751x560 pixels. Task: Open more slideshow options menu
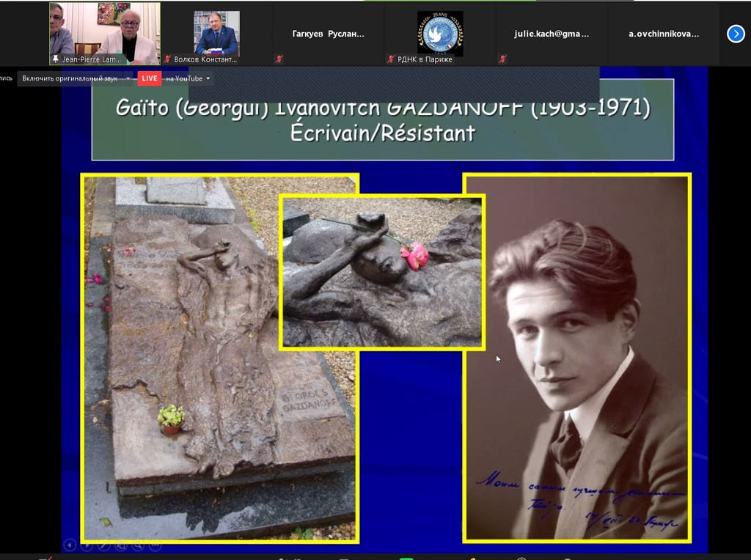click(x=155, y=545)
